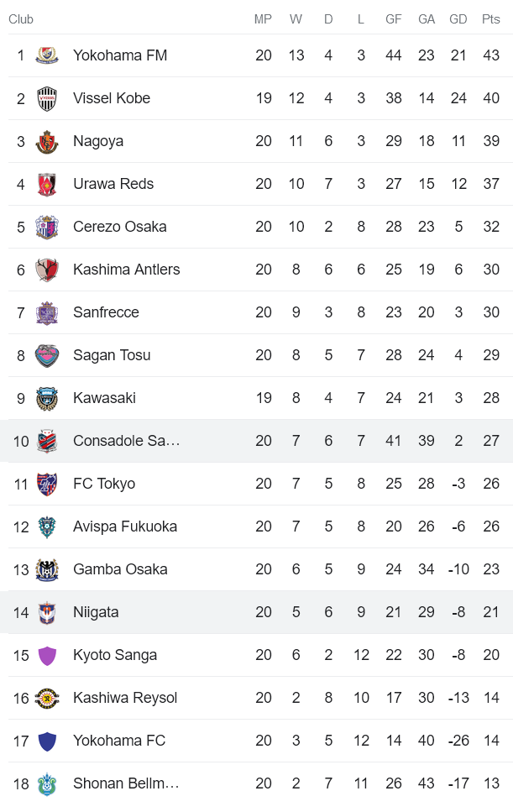Click the Kyoto Sanga badge
Screen dimensions: 513x812
pos(48,655)
